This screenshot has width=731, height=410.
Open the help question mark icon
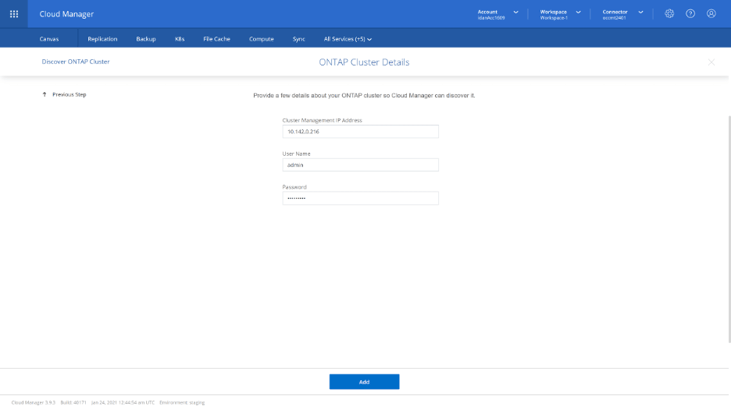click(x=690, y=14)
